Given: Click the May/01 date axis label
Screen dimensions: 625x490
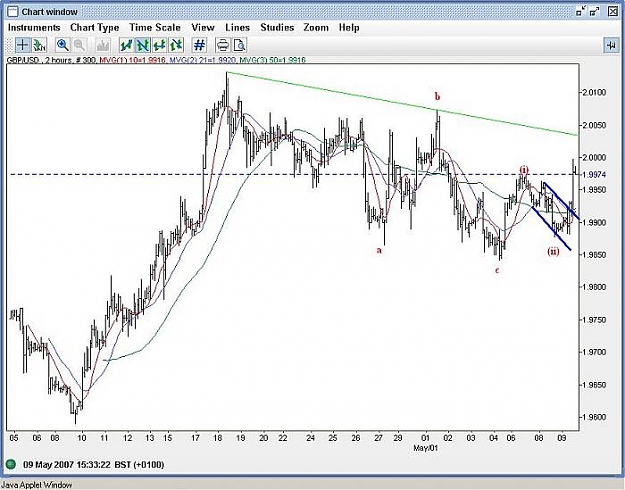Looking at the screenshot, I should [x=425, y=448].
